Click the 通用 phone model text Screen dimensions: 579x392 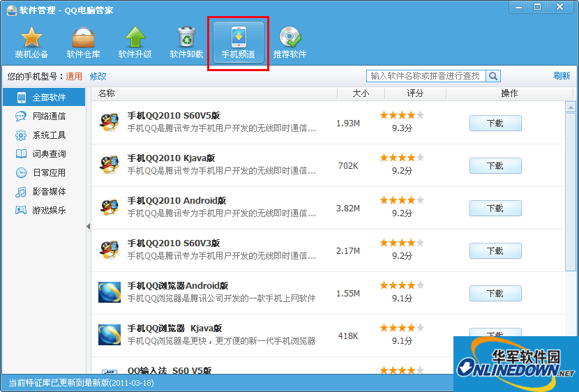(x=74, y=77)
